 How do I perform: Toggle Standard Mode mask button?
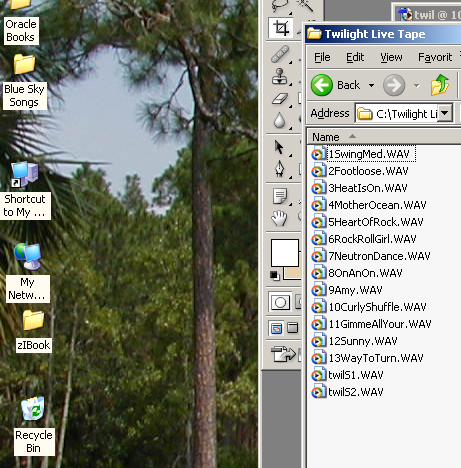280,302
